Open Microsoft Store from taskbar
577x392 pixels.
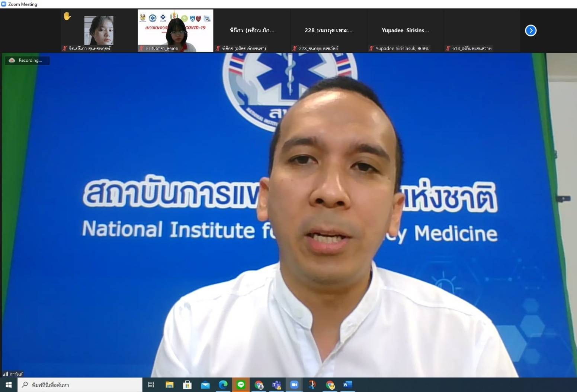click(x=187, y=385)
